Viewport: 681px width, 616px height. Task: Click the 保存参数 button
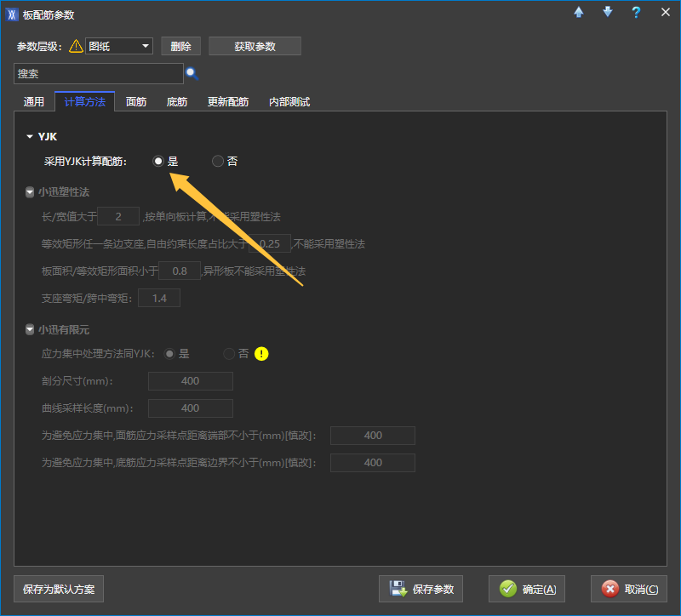click(421, 589)
